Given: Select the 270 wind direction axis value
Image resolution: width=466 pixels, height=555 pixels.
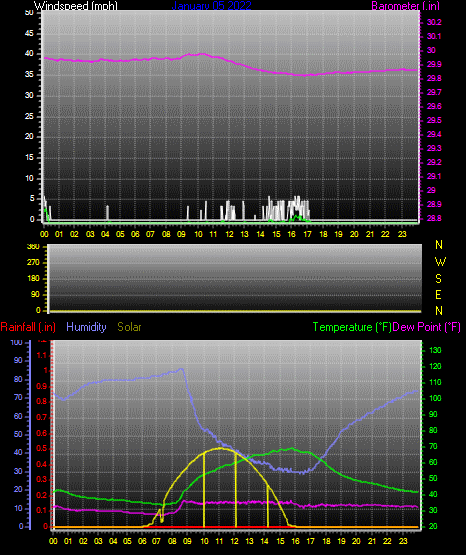Looking at the screenshot, I should [33, 263].
